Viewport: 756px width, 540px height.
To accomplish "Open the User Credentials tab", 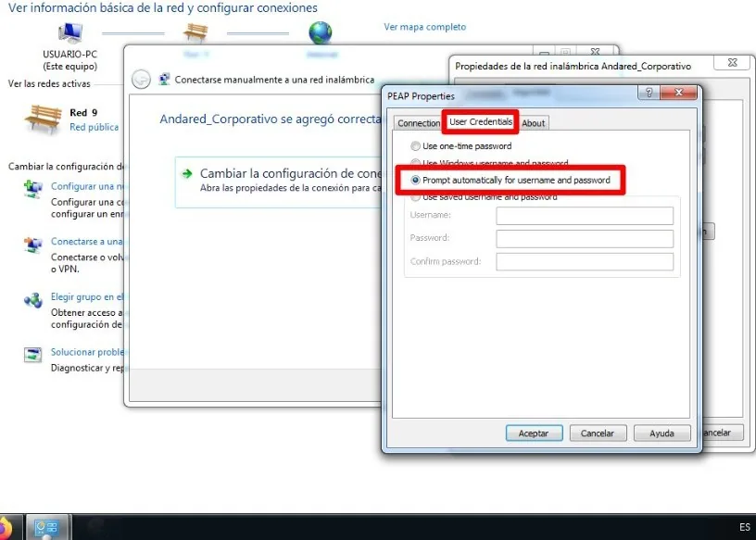I will [x=481, y=122].
